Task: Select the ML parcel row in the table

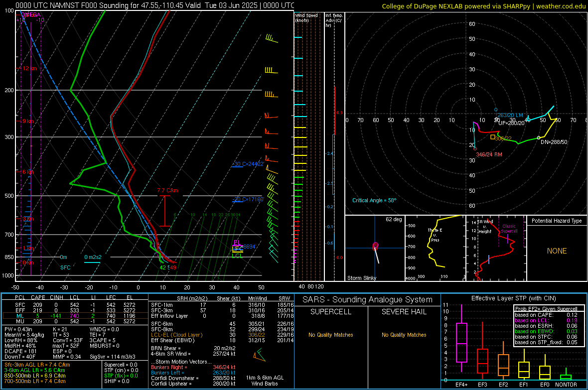Action: (x=75, y=316)
